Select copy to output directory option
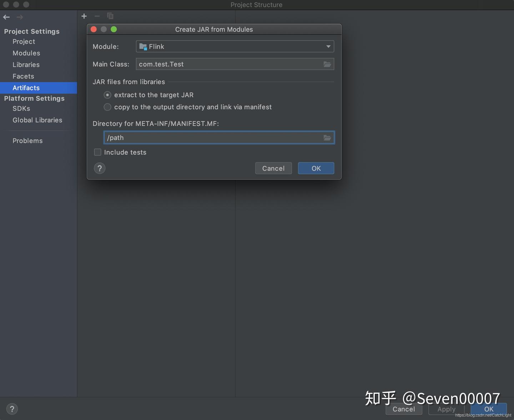 (x=107, y=107)
